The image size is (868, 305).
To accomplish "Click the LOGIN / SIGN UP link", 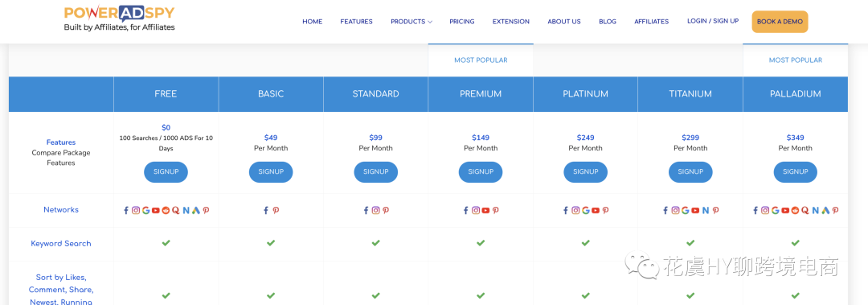I will coord(713,21).
